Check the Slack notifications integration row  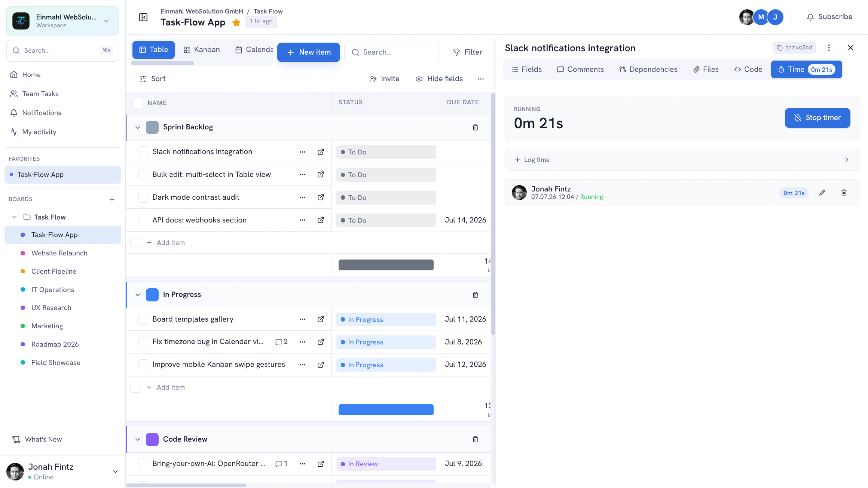[x=144, y=152]
